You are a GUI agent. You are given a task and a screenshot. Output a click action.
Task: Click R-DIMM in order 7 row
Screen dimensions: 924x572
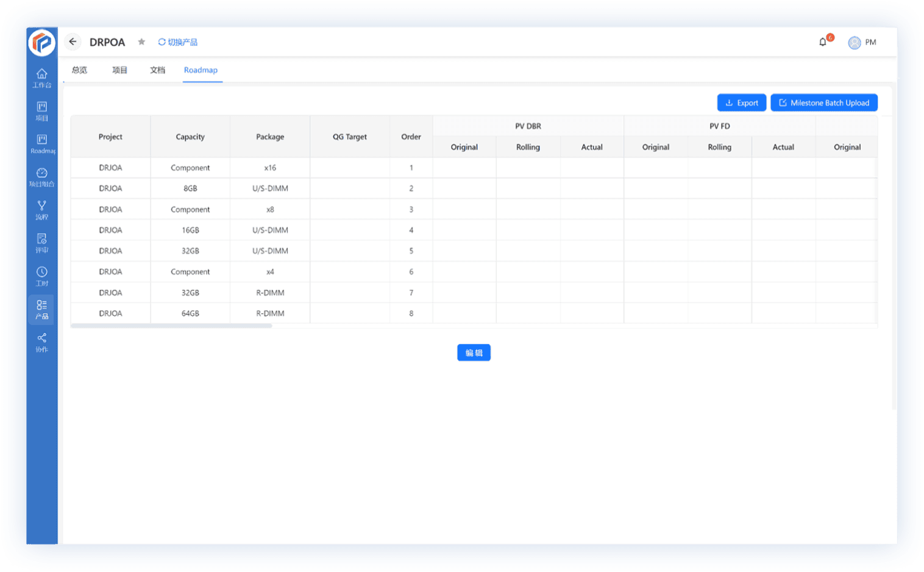[x=270, y=292]
